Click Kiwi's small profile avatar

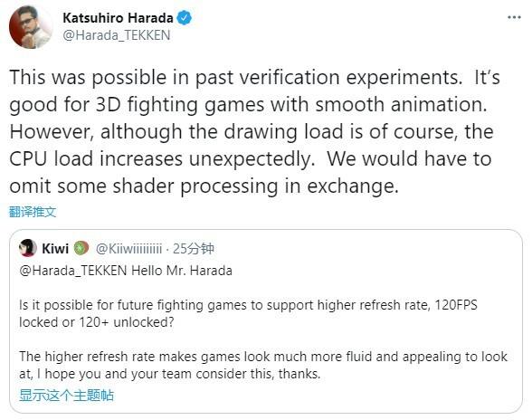click(x=28, y=248)
